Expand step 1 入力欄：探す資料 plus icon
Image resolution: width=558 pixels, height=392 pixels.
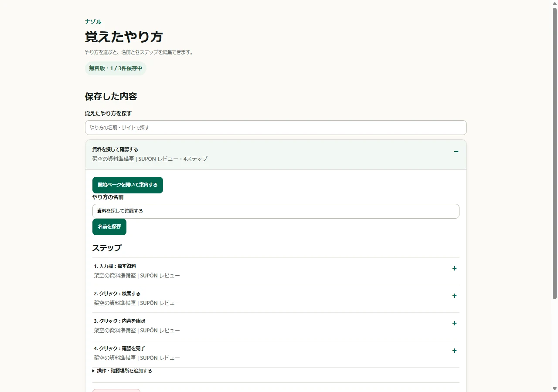454,268
